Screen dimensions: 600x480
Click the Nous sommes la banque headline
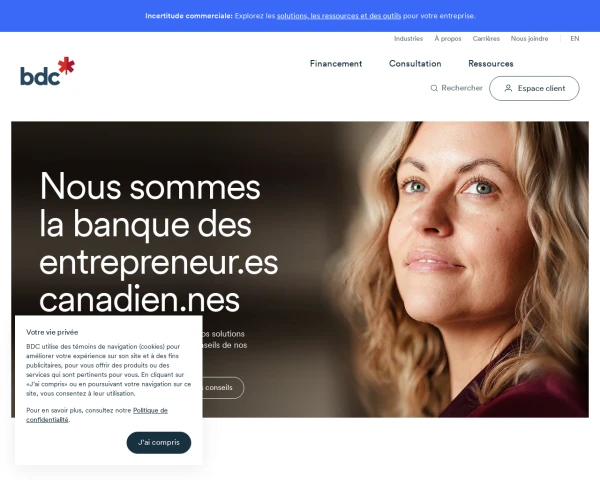158,243
